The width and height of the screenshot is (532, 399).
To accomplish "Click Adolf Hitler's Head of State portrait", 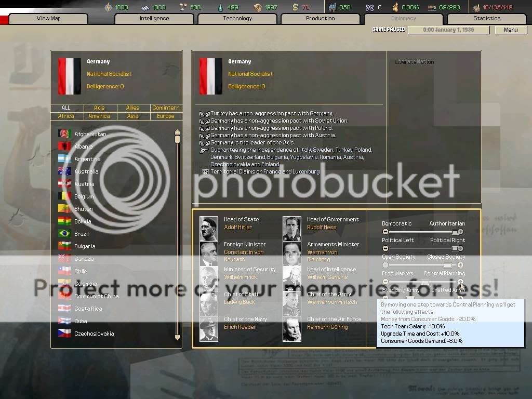I will 209,228.
